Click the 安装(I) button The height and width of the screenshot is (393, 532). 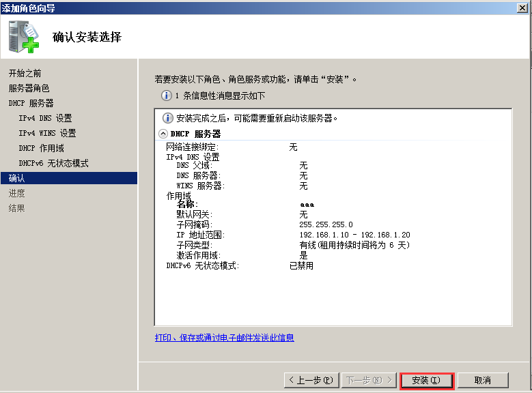[426, 380]
